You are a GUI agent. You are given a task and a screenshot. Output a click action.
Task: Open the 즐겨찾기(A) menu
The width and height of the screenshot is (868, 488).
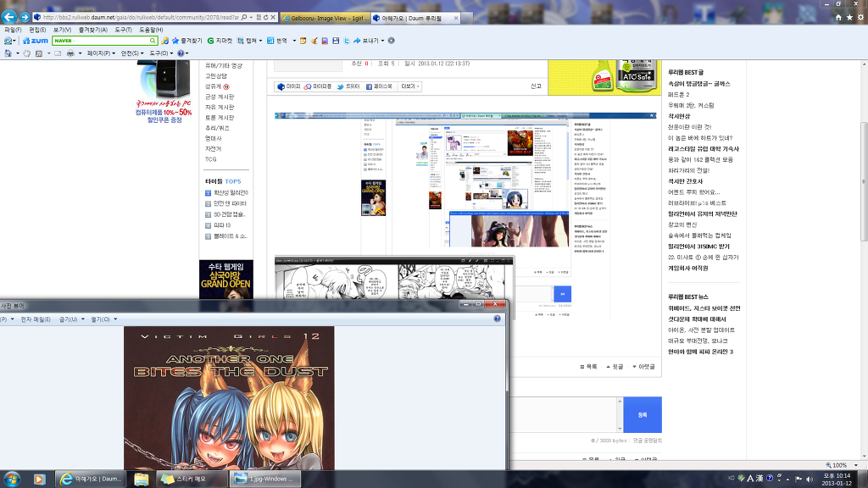coord(92,30)
